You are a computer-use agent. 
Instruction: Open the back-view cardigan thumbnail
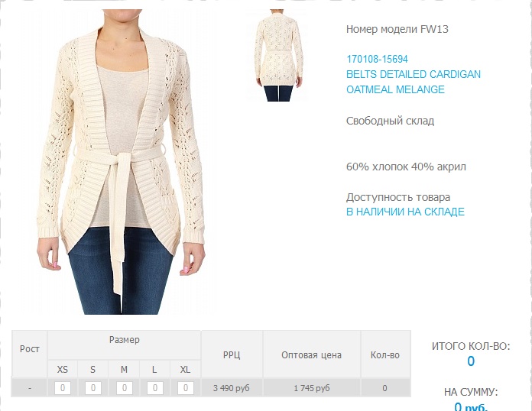click(278, 56)
